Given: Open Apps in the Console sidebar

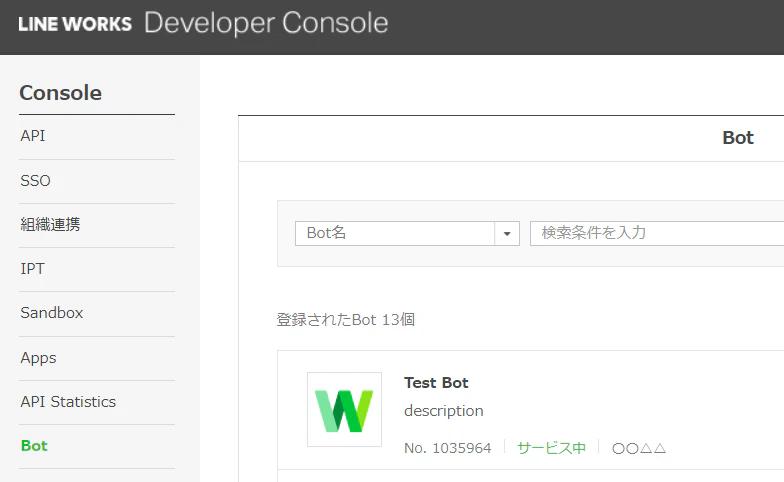Looking at the screenshot, I should click(38, 358).
